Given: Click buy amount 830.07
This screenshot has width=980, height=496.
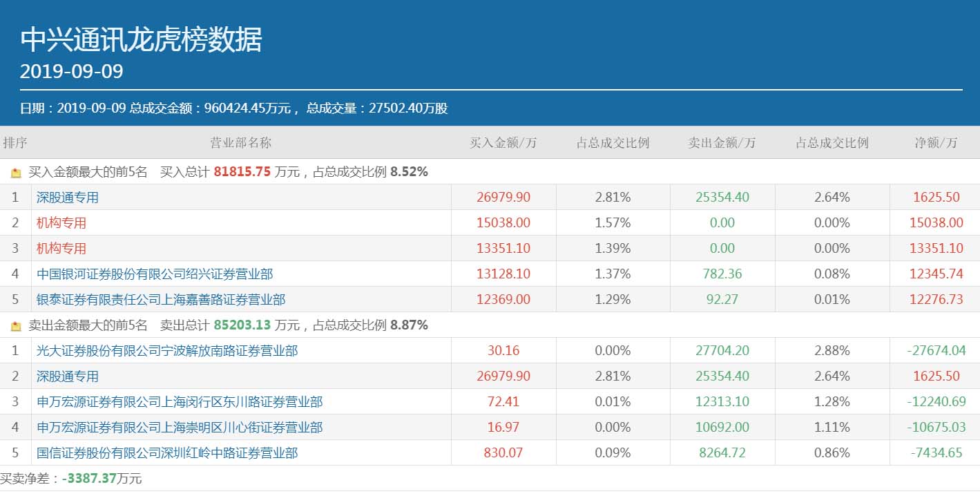Looking at the screenshot, I should coord(503,453).
